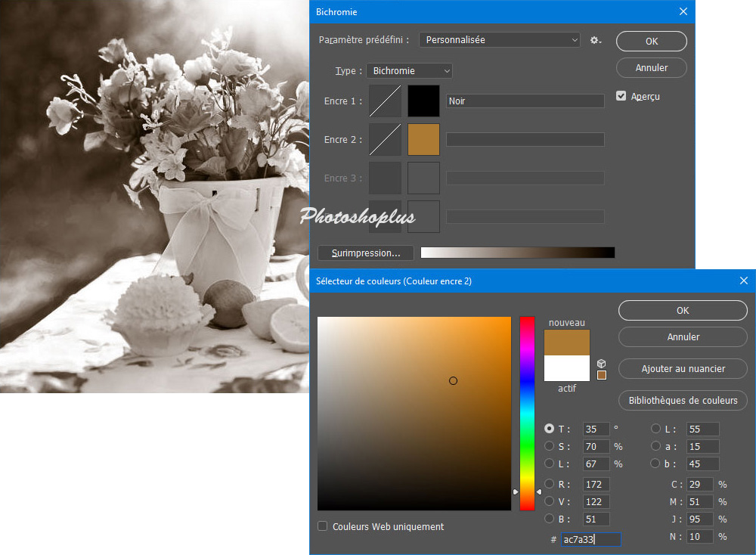Click the out-of-gamut web-safe cube icon
This screenshot has width=756, height=555.
coord(602,364)
